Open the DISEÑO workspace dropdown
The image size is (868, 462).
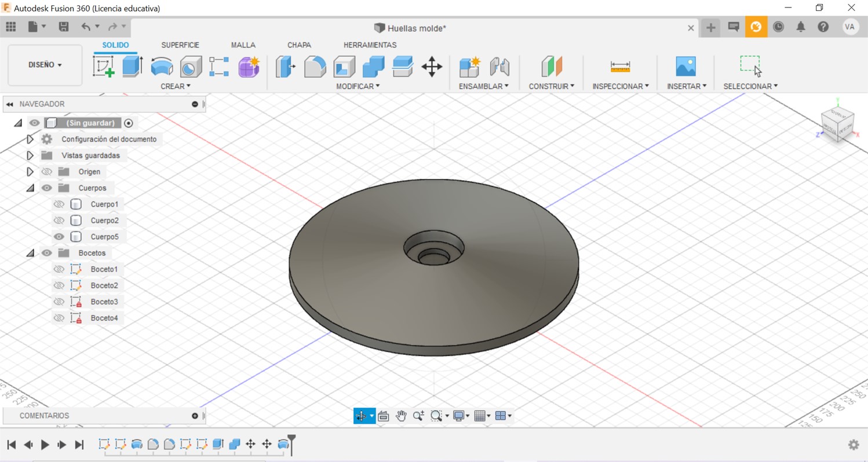click(x=45, y=65)
